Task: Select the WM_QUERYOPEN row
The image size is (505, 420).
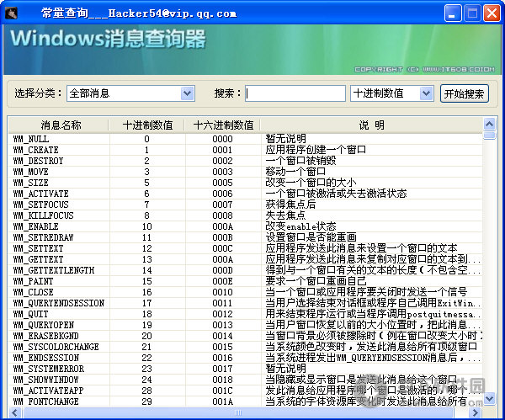Action: coord(246,325)
